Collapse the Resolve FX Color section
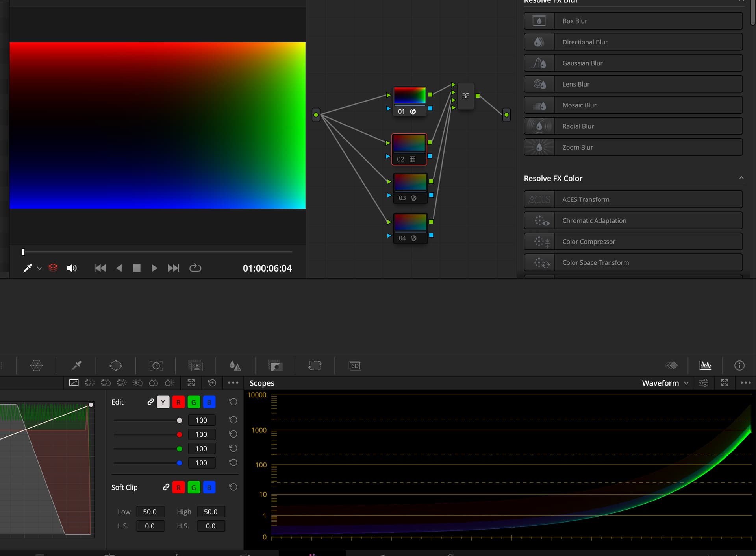 (x=741, y=178)
